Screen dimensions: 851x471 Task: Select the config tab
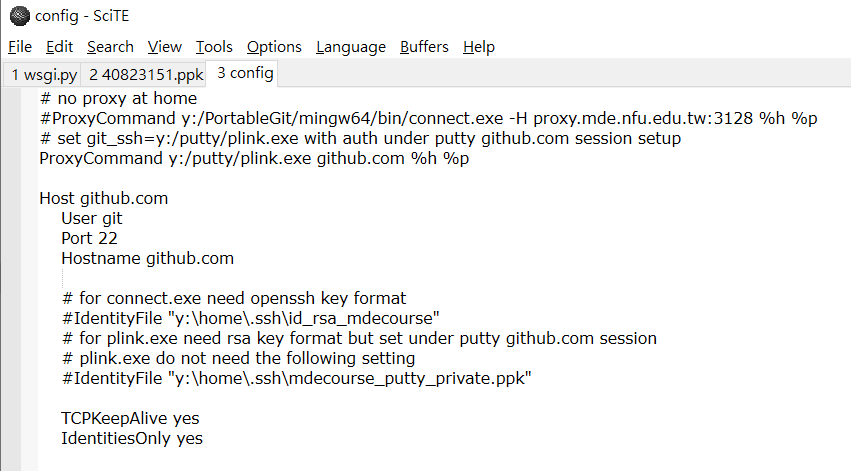pyautogui.click(x=245, y=73)
